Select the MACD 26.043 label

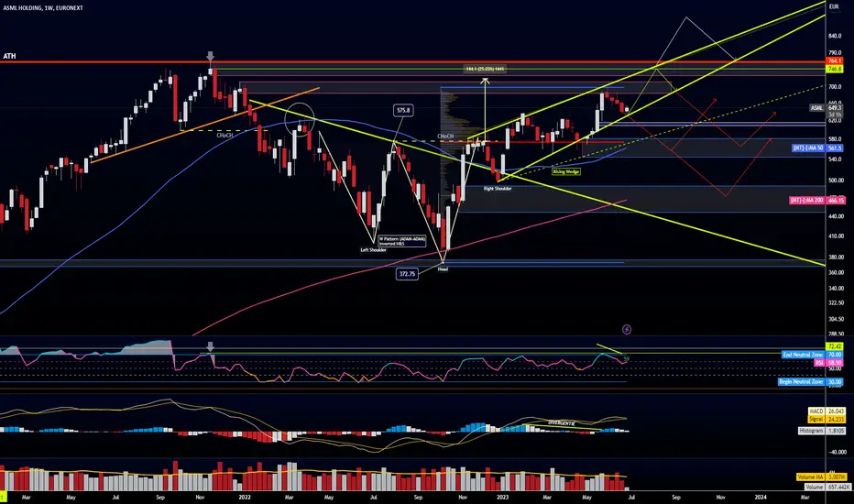(827, 411)
